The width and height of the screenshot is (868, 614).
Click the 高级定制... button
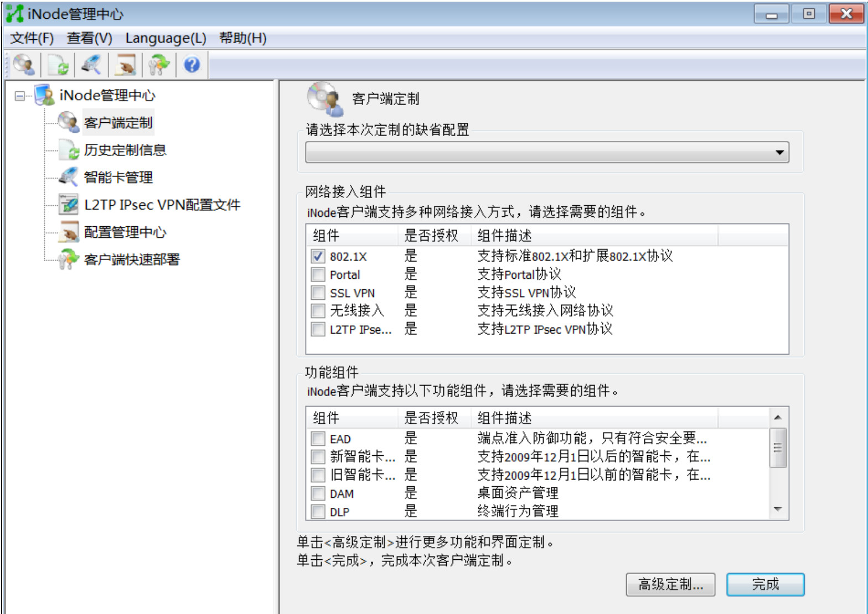tap(670, 584)
